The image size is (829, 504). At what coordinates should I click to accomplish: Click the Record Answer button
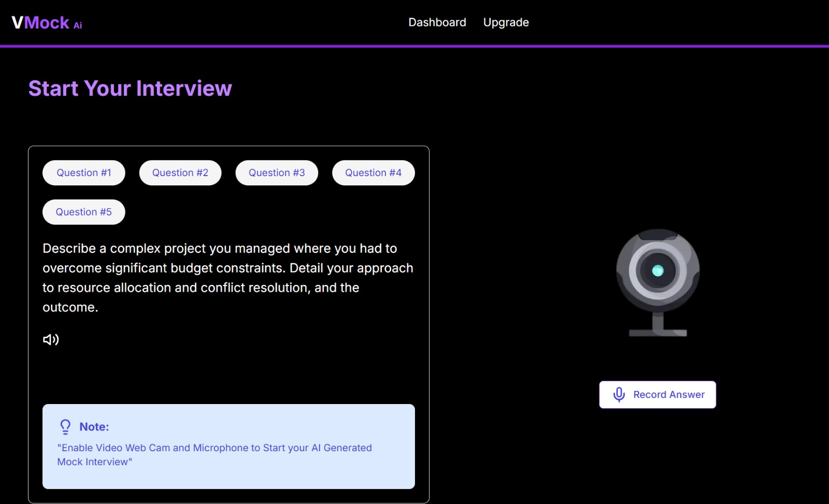click(x=658, y=395)
